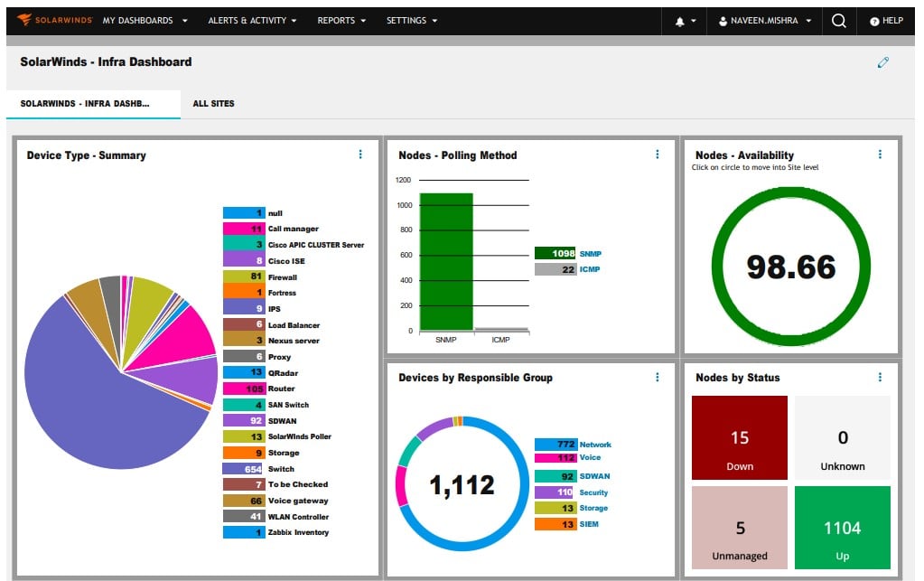The width and height of the screenshot is (924, 581).
Task: Open Nodes Polling Method widget options menu
Action: point(658,155)
